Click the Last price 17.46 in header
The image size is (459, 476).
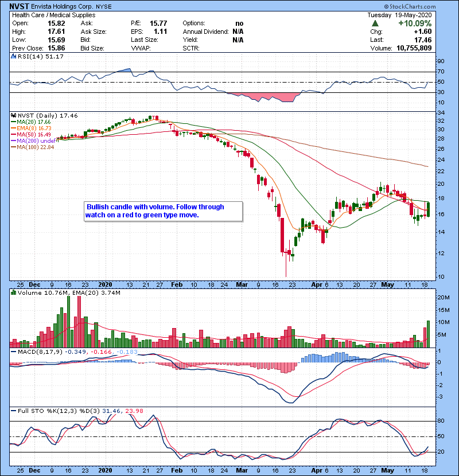(x=423, y=40)
